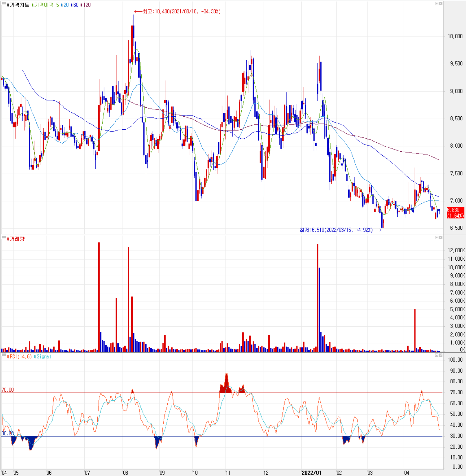The width and height of the screenshot is (466, 476).
Task: Click gray handle icon before 거래량 label
Action: pyautogui.click(x=4, y=237)
